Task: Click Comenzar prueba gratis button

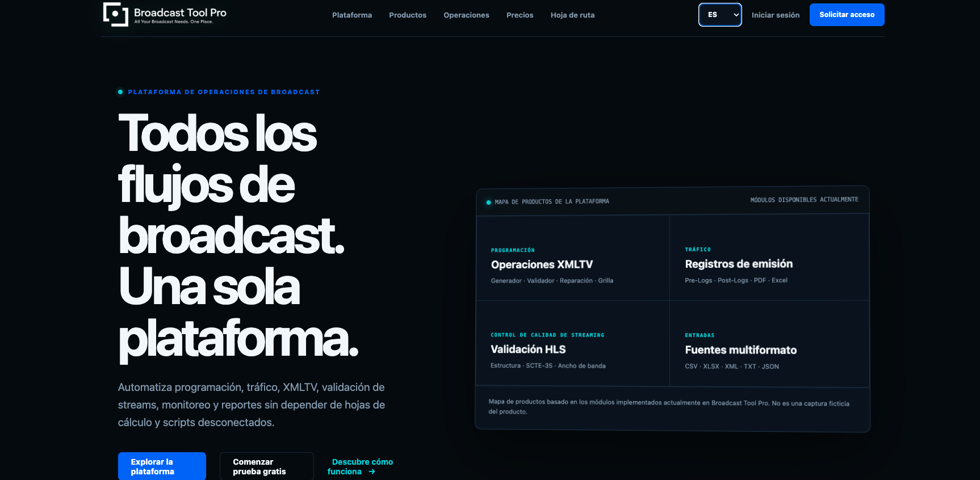Action: coord(267,466)
